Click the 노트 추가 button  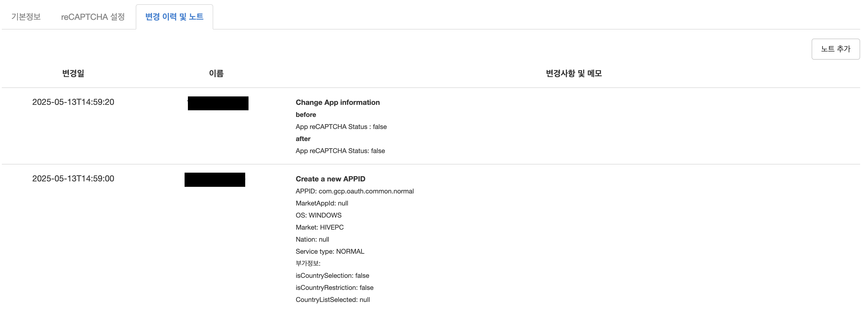(835, 49)
